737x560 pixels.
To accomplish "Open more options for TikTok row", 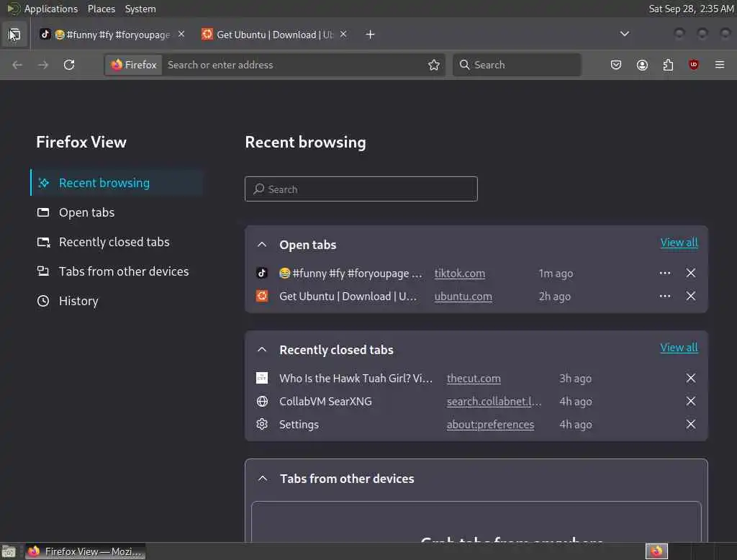I will tap(664, 274).
